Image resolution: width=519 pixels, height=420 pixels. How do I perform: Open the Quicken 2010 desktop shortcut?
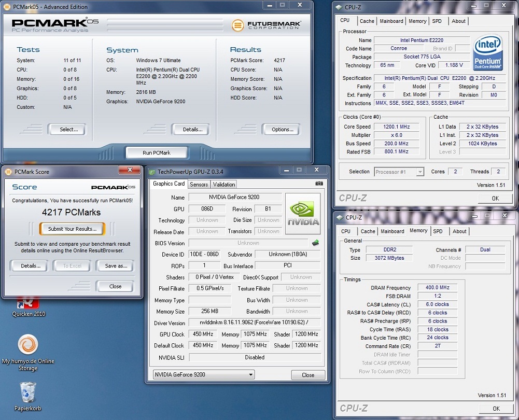click(29, 308)
